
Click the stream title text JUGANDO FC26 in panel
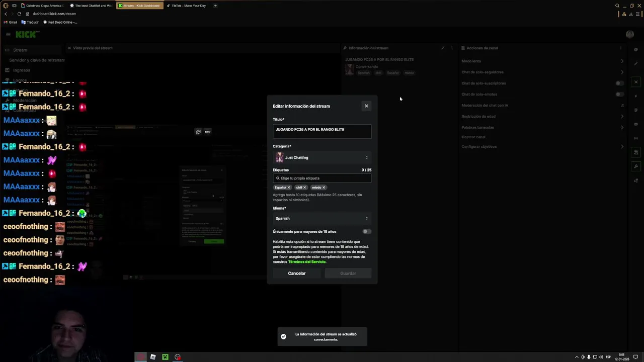(379, 59)
